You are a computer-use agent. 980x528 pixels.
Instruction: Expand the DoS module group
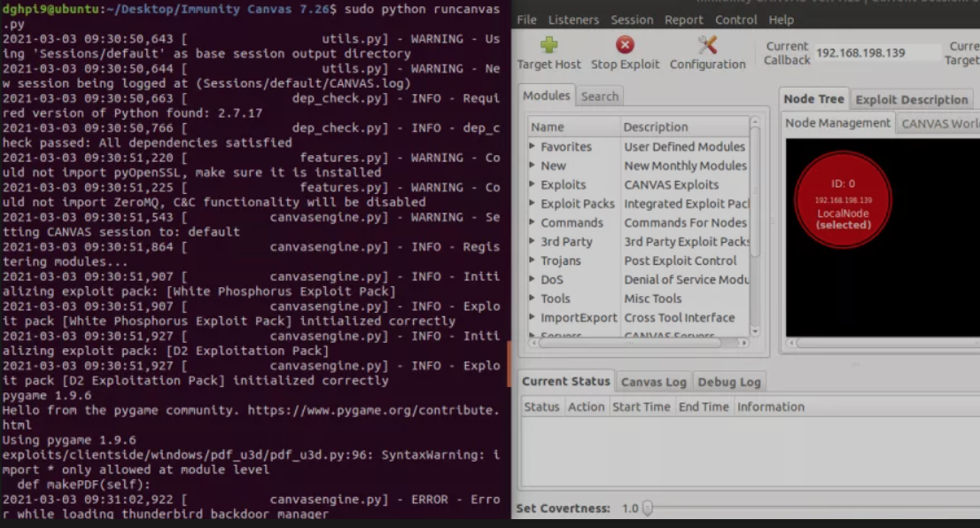[532, 279]
